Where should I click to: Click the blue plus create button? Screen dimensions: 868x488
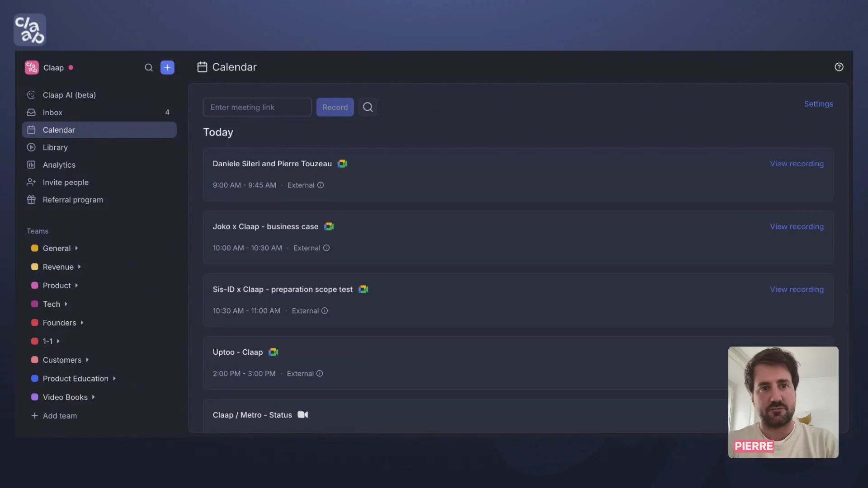click(x=167, y=68)
